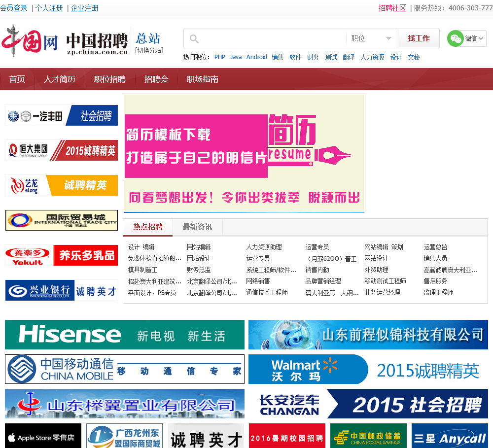493x448 pixels.
Task: Open 招聘社区 link
Action: click(392, 8)
